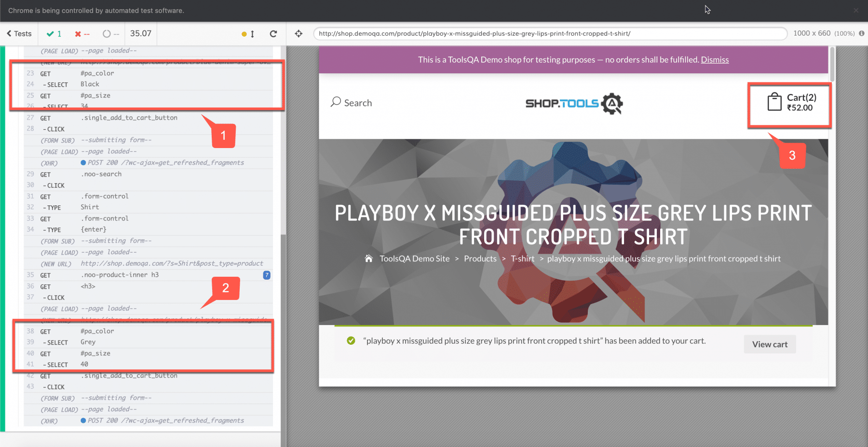The width and height of the screenshot is (868, 447).
Task: Click the magnifier Search icon
Action: [336, 102]
